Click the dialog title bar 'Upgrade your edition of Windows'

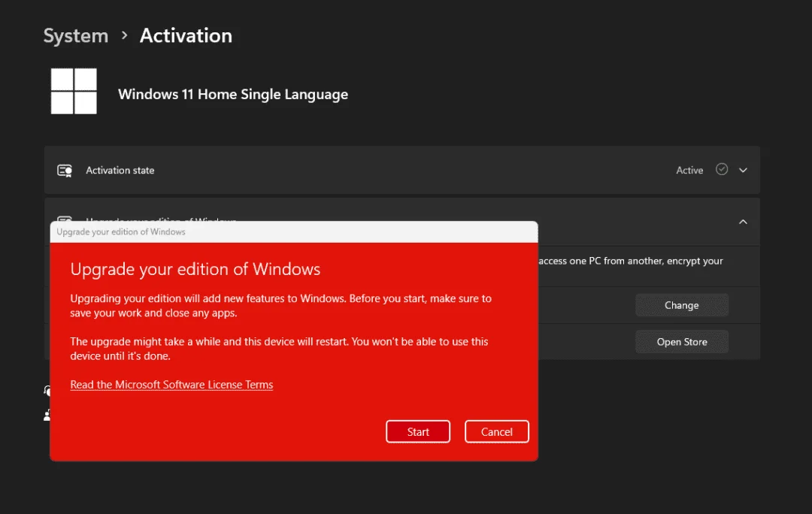pos(294,232)
